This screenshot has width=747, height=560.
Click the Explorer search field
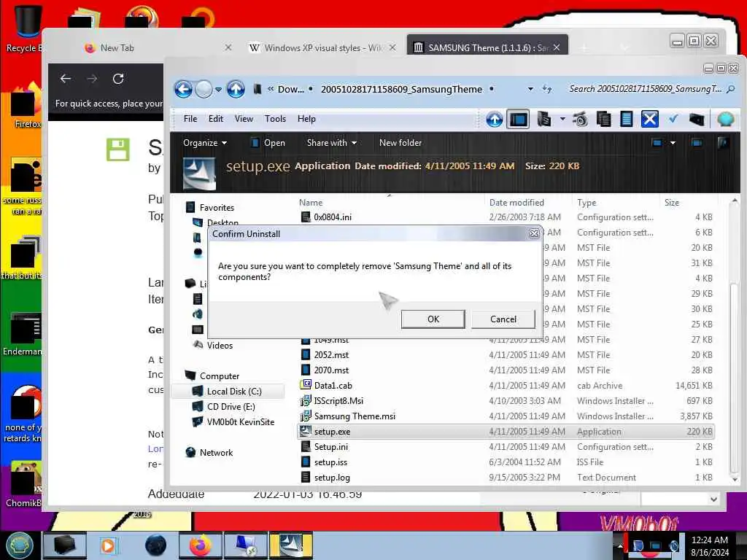click(645, 89)
